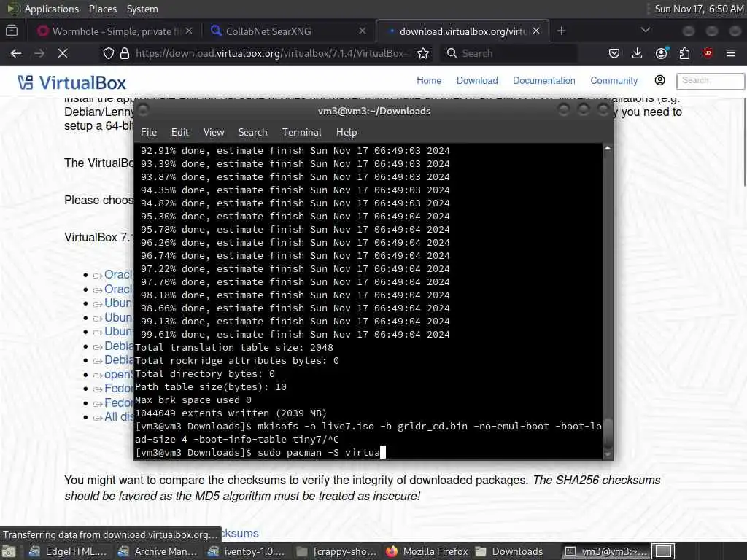The height and width of the screenshot is (560, 747).
Task: Close the download.virtualbox.org tab
Action: tap(536, 31)
